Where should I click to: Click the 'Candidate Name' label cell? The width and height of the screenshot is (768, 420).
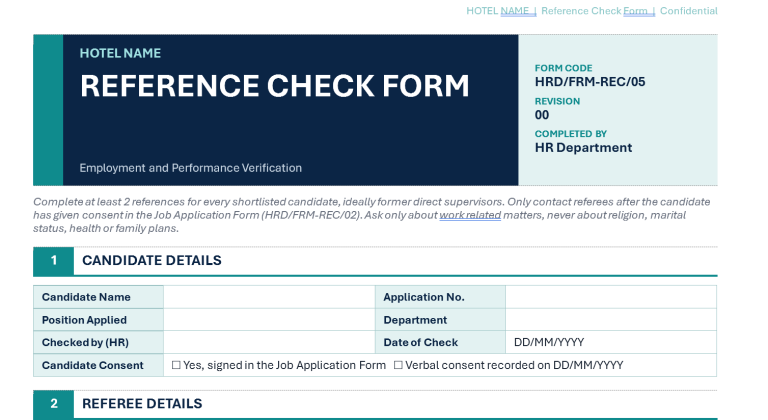tap(98, 297)
